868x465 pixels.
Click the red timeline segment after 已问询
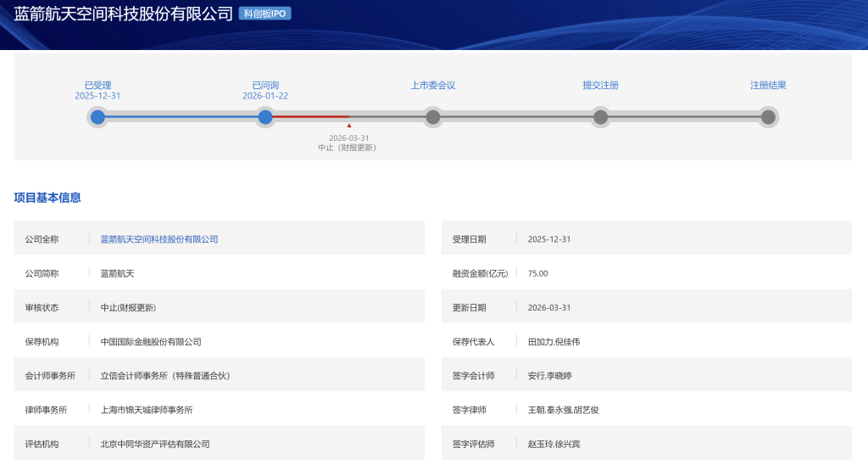(310, 117)
